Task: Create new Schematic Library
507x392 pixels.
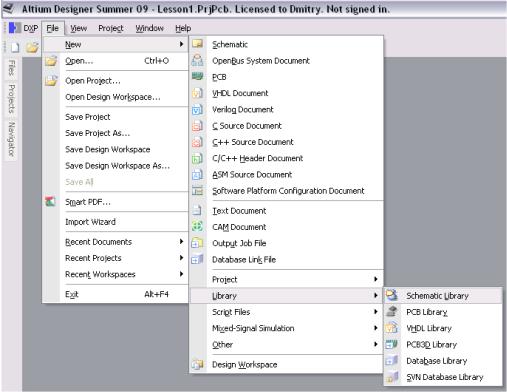Action: 443,296
